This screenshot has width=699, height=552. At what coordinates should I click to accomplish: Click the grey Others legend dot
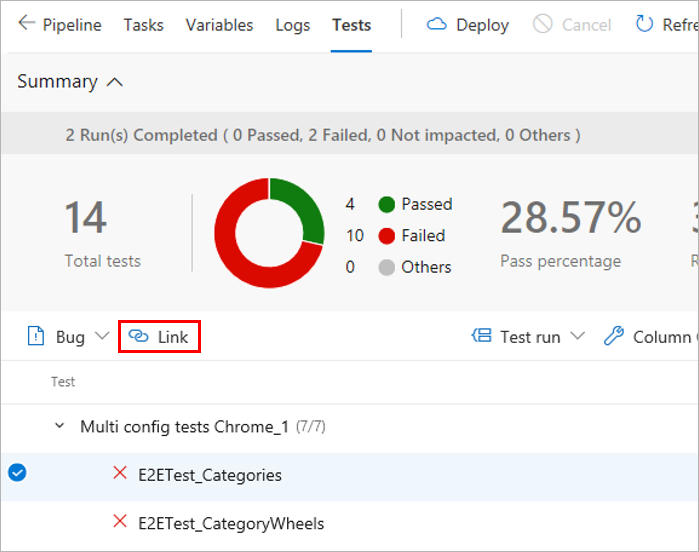tap(387, 268)
